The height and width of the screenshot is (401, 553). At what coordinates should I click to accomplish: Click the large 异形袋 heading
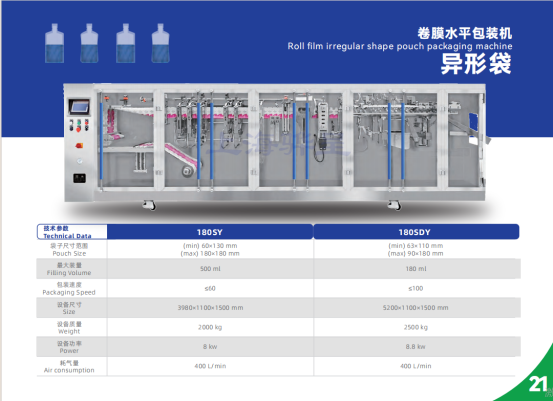click(476, 64)
